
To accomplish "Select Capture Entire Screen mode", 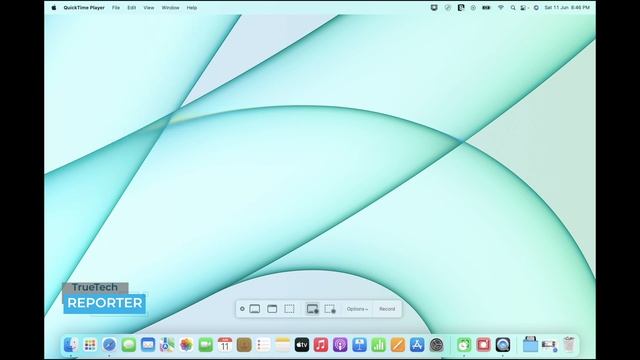I will tap(255, 309).
